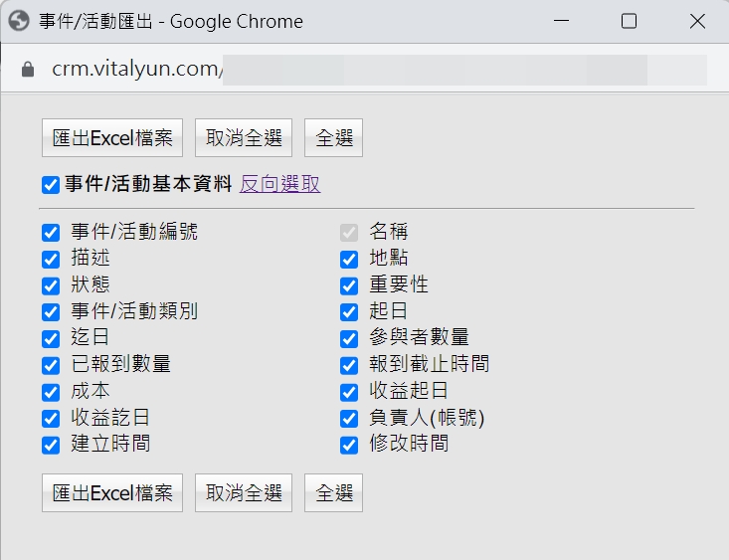
Task: Uncheck the 建立時間 checkbox
Action: 51,446
